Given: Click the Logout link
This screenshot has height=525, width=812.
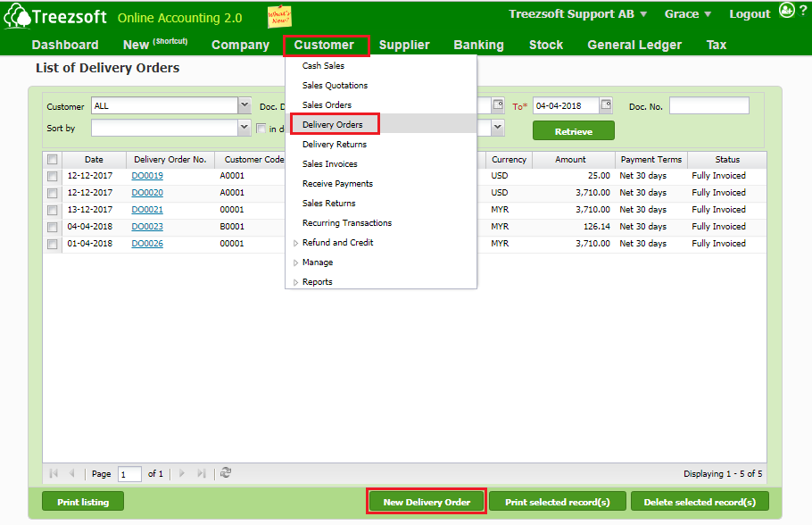Looking at the screenshot, I should (x=750, y=14).
